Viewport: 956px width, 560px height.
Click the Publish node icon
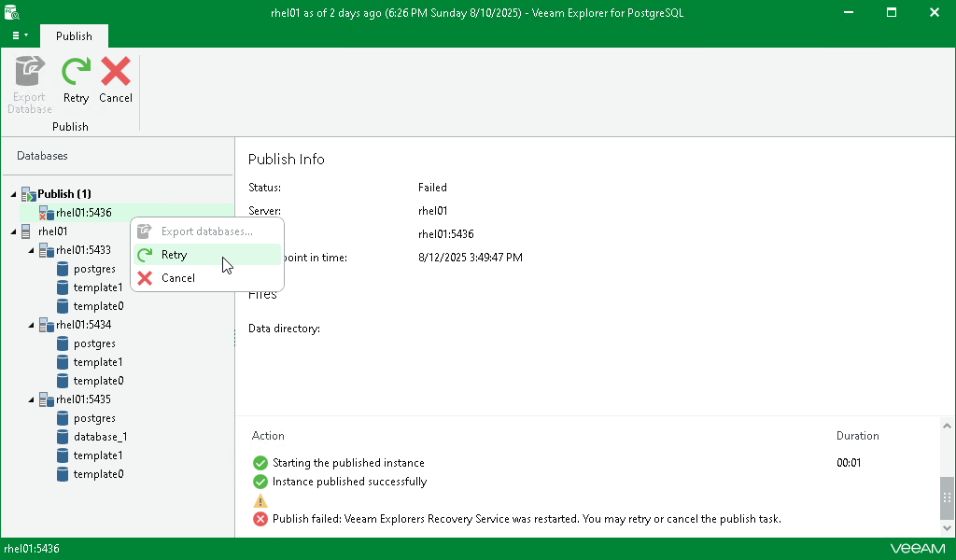tap(29, 194)
